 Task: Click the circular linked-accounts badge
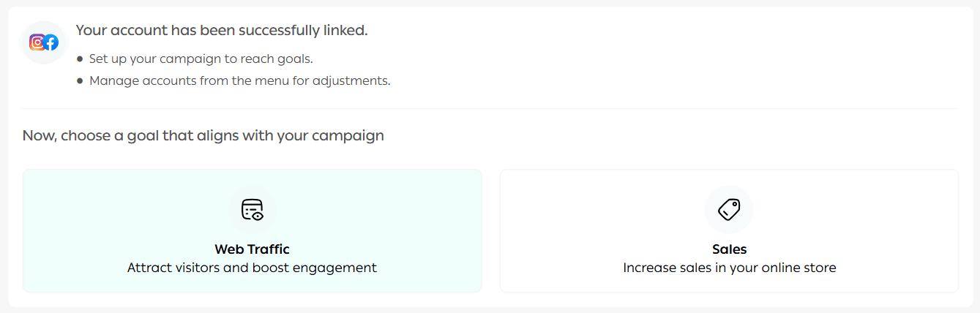[44, 42]
